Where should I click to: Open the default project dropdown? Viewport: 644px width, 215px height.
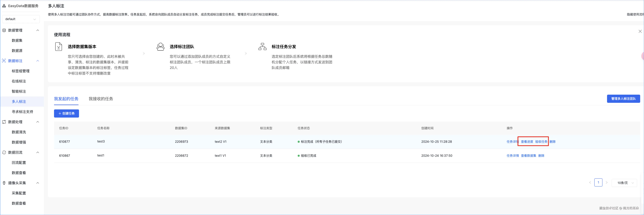click(x=21, y=19)
